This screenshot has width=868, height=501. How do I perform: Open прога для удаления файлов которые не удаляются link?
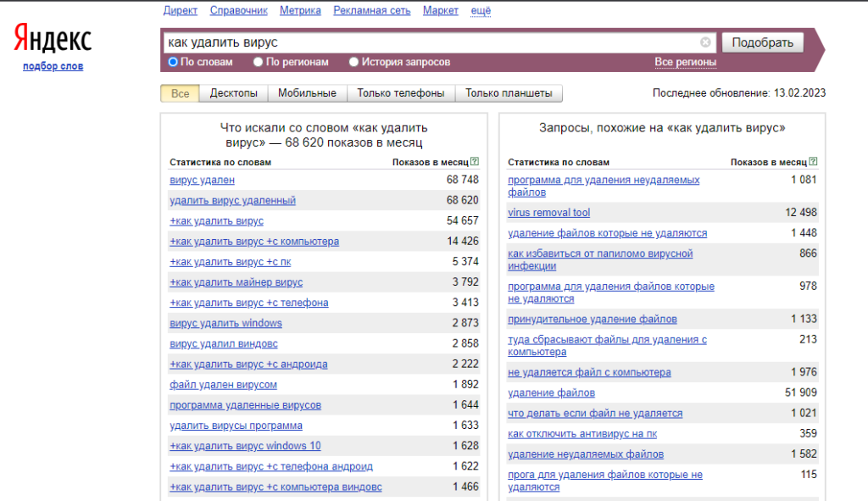(605, 481)
